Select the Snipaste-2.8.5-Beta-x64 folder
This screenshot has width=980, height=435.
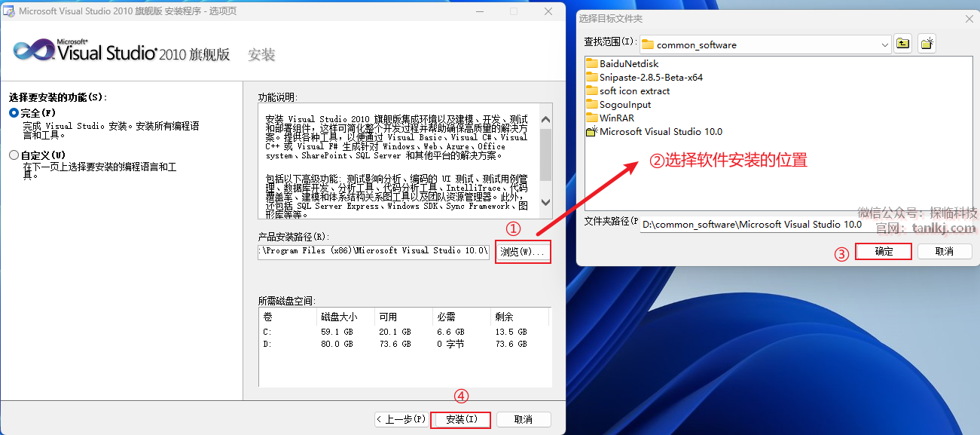(x=651, y=78)
